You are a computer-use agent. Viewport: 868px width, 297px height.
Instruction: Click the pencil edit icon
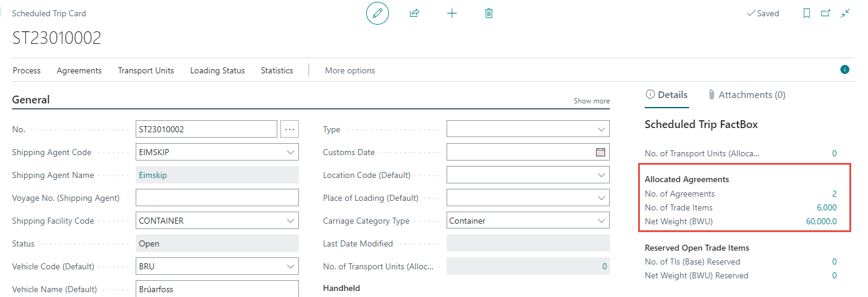coord(378,13)
